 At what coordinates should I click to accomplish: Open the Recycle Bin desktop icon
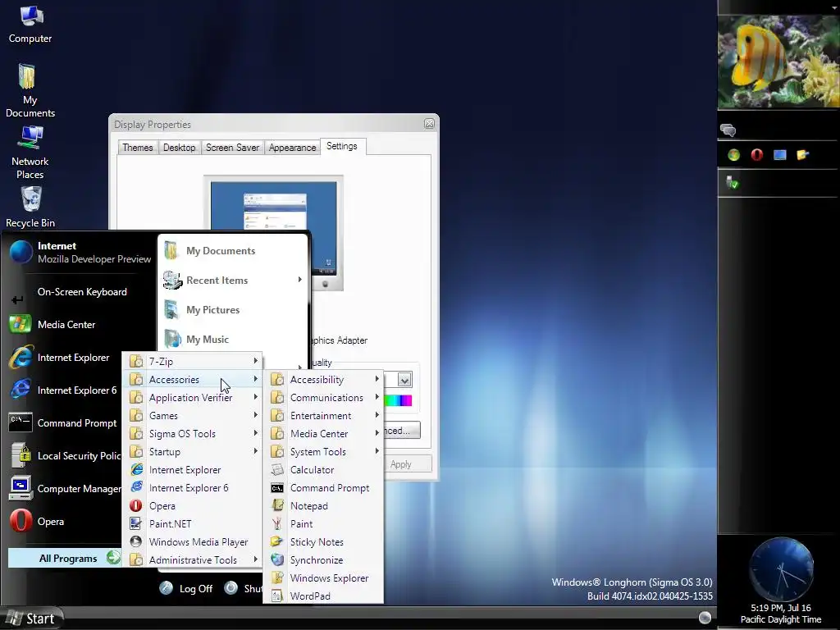tap(30, 207)
